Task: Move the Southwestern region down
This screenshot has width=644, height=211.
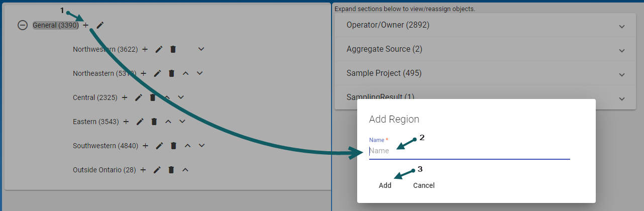Action: pyautogui.click(x=201, y=146)
